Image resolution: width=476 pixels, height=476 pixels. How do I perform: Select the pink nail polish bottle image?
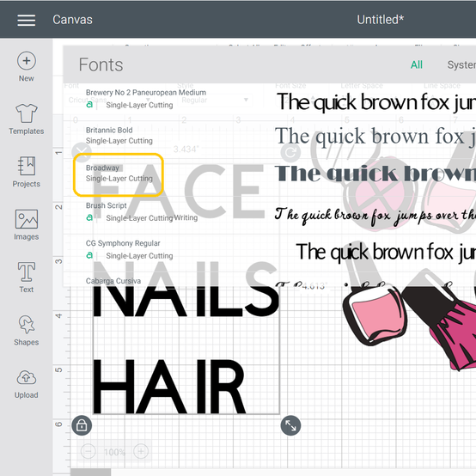tap(375, 314)
